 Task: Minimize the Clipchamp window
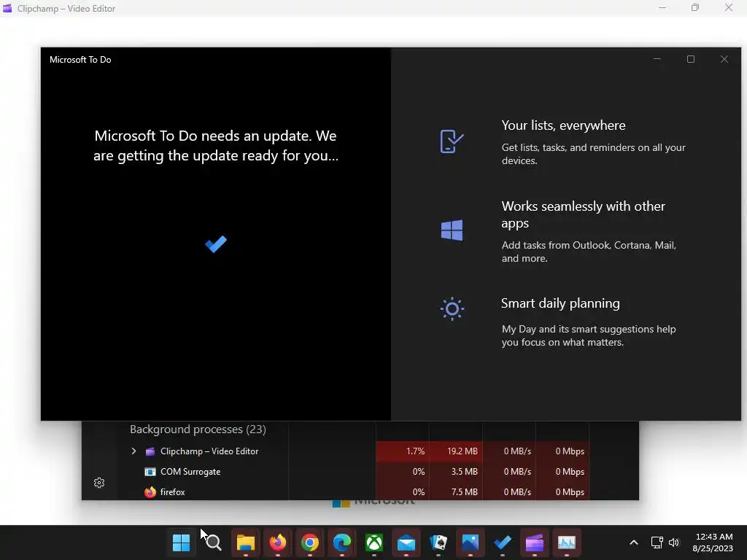point(662,8)
